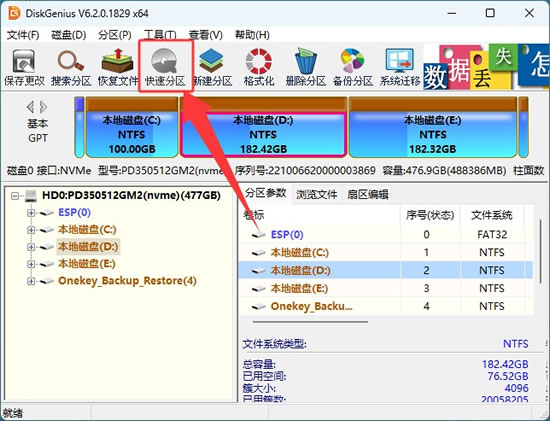Viewport: 550px width, 421px height.
Task: Launch Recover Files (恢复文件) tool
Action: tap(118, 67)
